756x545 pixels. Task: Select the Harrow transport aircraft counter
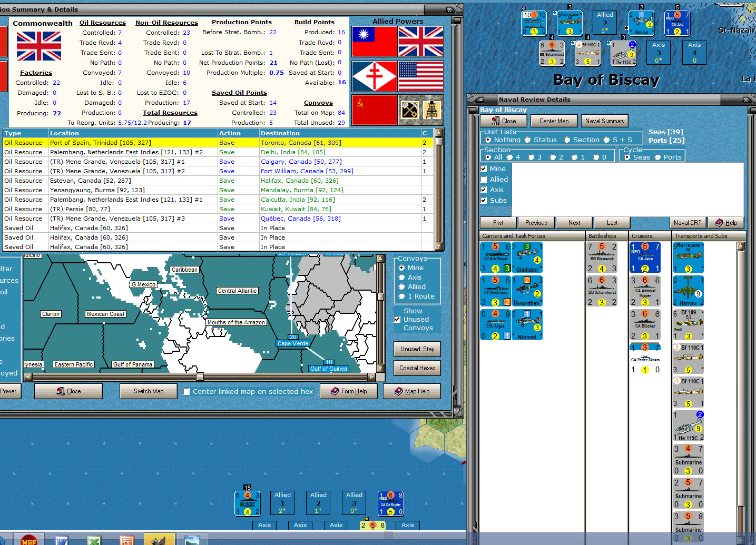pyautogui.click(x=688, y=291)
